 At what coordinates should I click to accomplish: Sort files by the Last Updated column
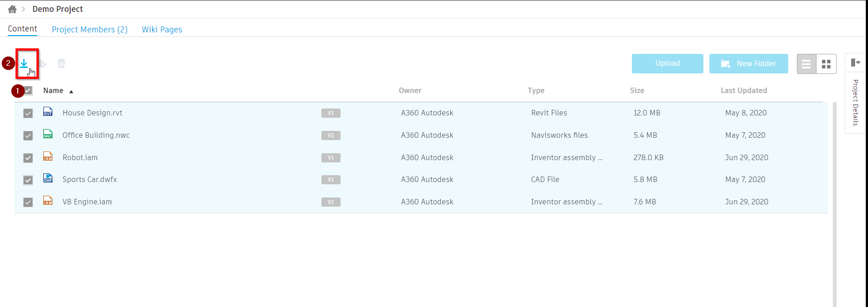click(744, 91)
